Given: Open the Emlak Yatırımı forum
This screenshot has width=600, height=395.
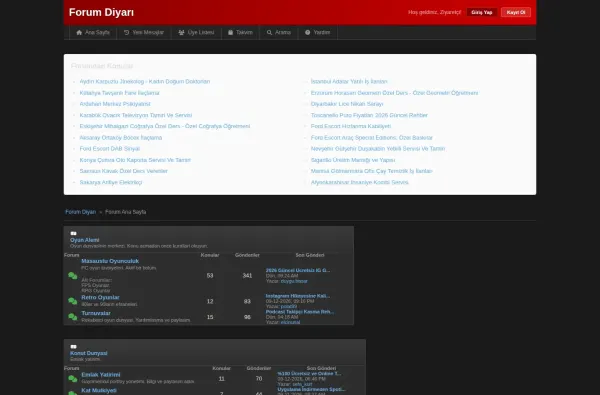Looking at the screenshot, I should [x=101, y=375].
